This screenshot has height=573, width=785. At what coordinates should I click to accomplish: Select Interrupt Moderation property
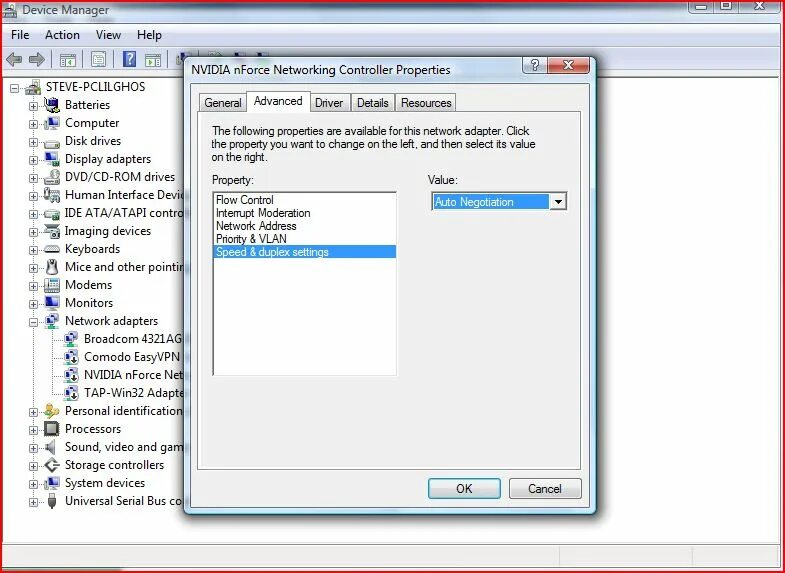tap(304, 213)
